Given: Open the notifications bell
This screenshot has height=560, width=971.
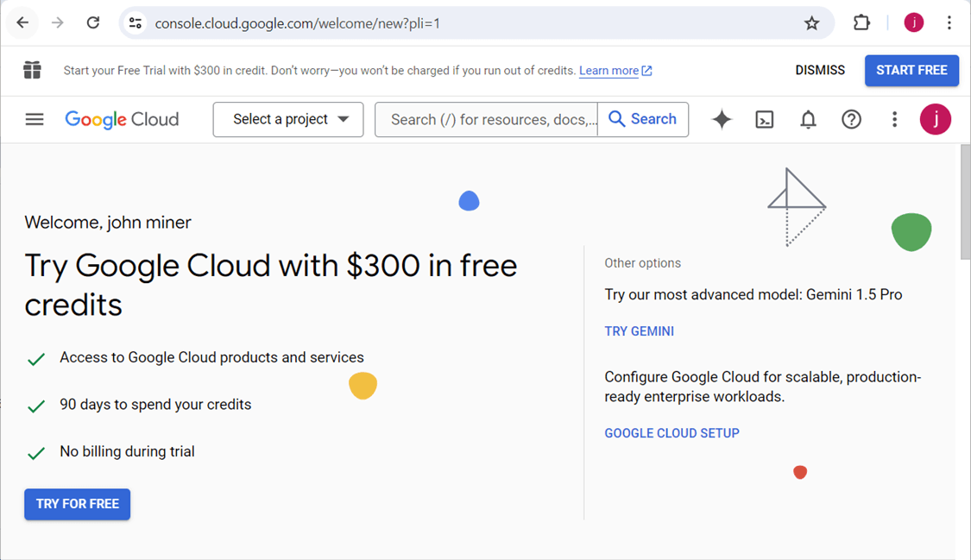Looking at the screenshot, I should point(808,120).
